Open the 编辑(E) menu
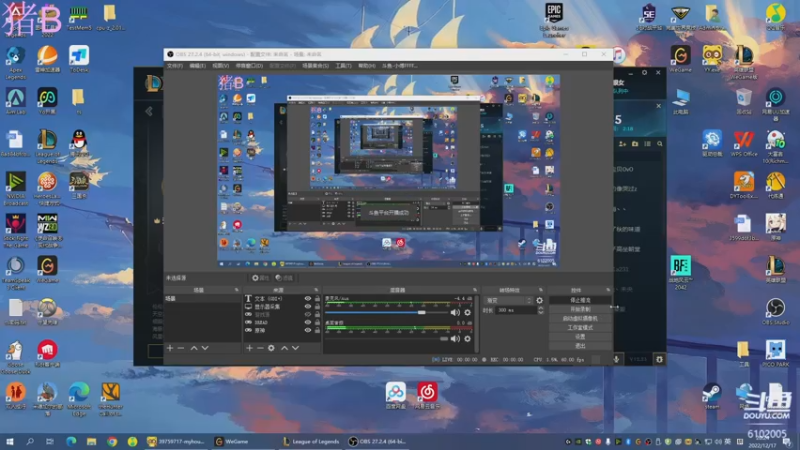This screenshot has height=450, width=800. pos(197,66)
